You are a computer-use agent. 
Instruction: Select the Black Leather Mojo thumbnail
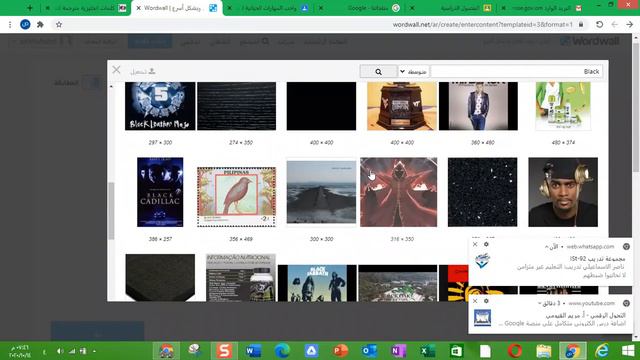pos(160,106)
